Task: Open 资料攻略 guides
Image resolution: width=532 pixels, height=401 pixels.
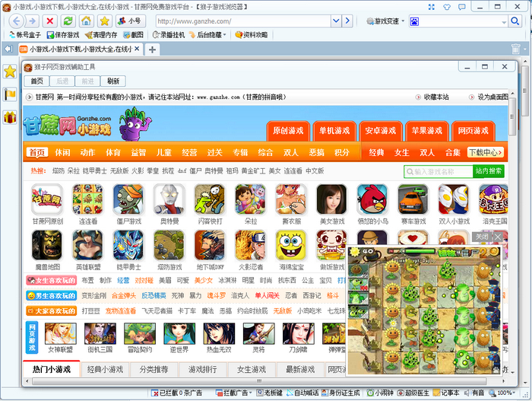Action: [252, 35]
